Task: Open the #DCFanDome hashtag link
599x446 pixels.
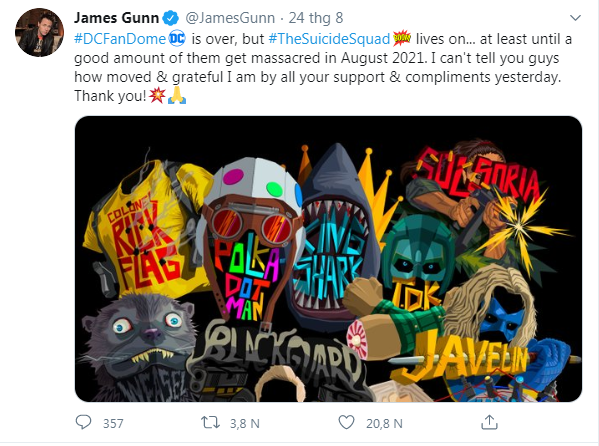Action: click(120, 39)
